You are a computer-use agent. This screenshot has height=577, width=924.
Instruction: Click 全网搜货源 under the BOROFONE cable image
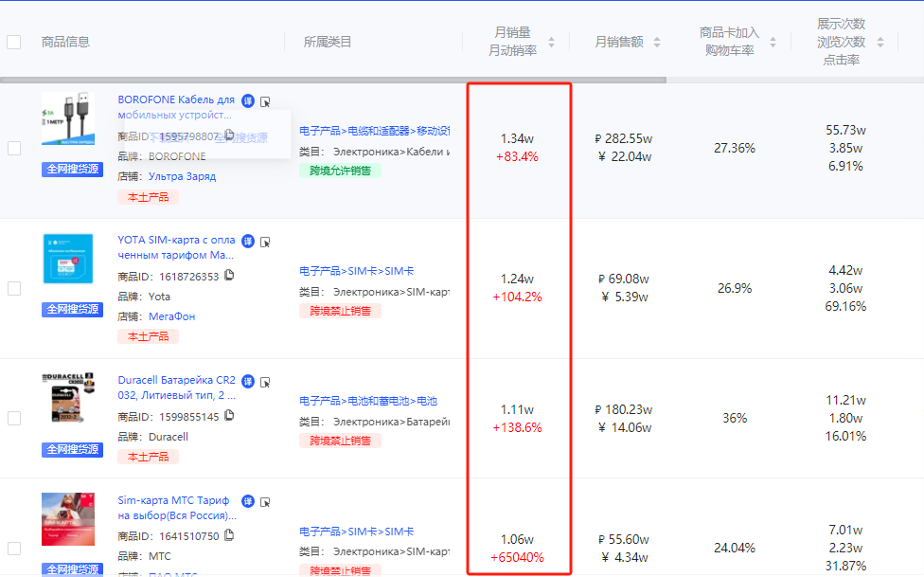[x=73, y=170]
